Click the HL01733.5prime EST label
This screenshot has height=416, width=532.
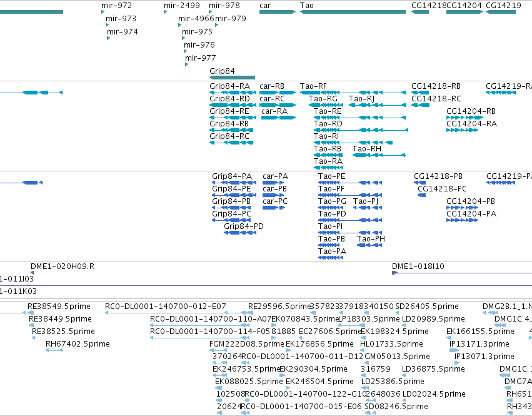tap(391, 344)
